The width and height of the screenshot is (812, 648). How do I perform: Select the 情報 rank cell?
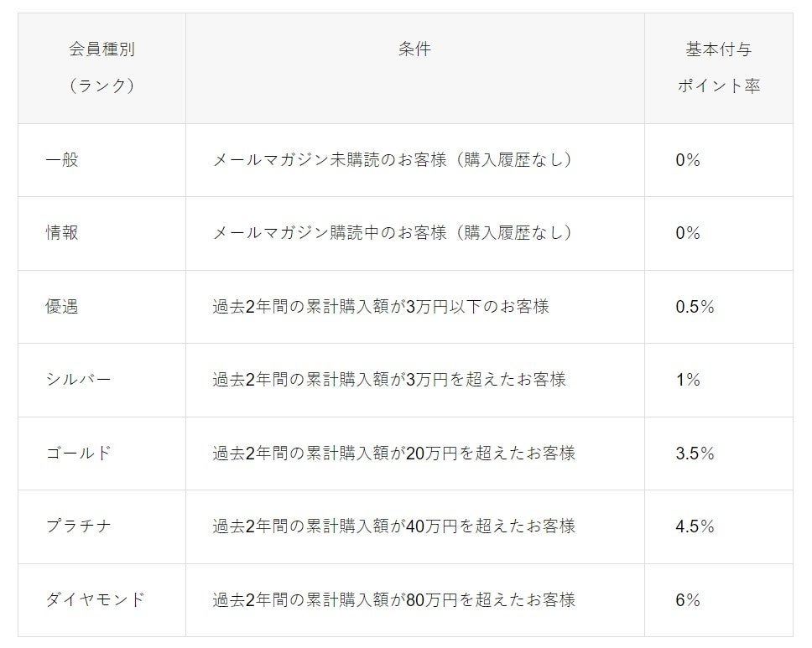pos(62,233)
